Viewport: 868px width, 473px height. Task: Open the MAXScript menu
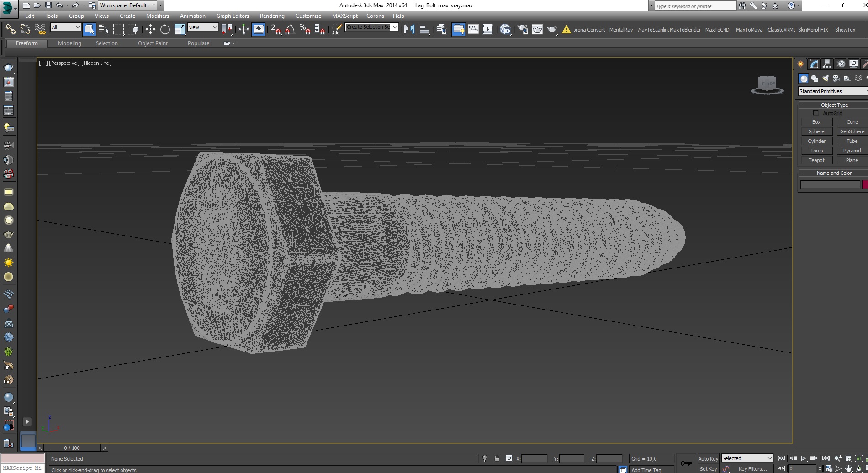(344, 16)
